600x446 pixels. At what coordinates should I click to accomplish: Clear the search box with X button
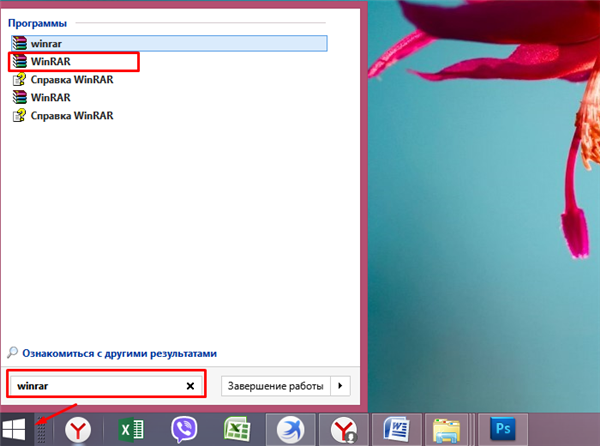[190, 386]
